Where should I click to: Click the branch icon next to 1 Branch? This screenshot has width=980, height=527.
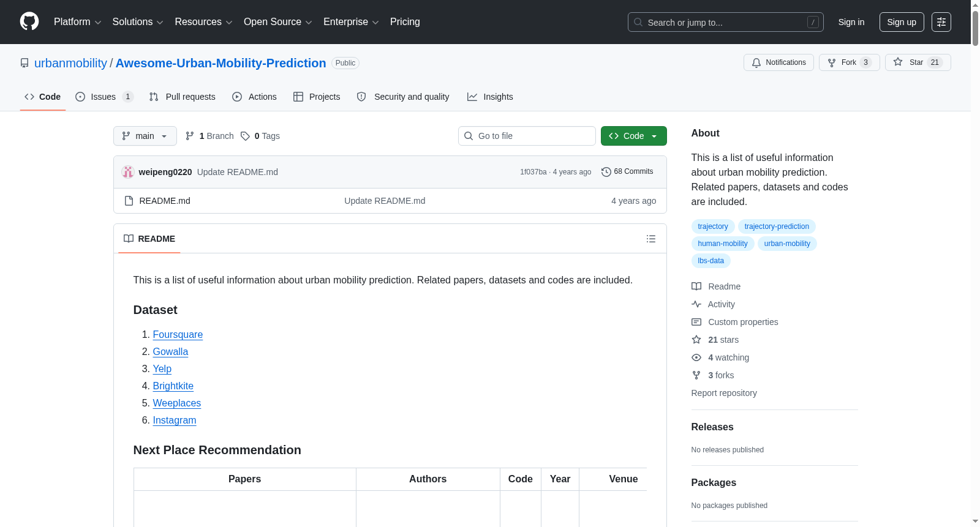pyautogui.click(x=190, y=136)
